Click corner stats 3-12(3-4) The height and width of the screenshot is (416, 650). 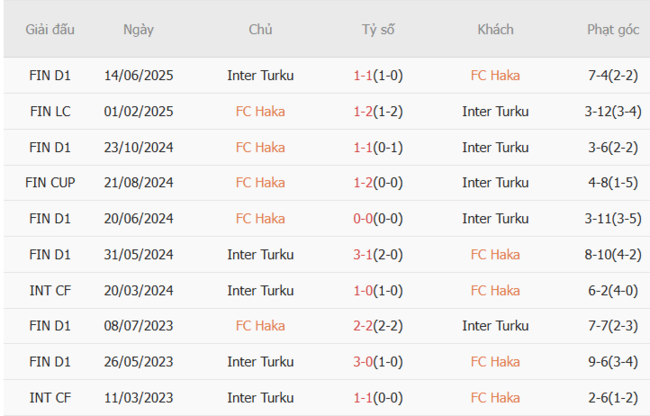(x=613, y=111)
